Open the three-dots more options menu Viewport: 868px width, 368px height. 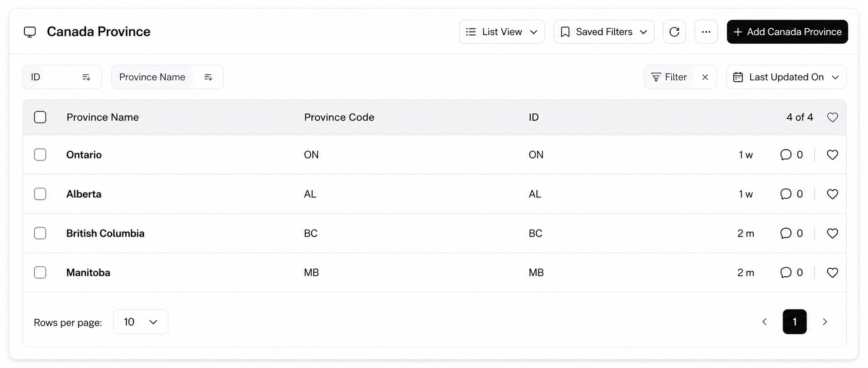click(x=706, y=32)
